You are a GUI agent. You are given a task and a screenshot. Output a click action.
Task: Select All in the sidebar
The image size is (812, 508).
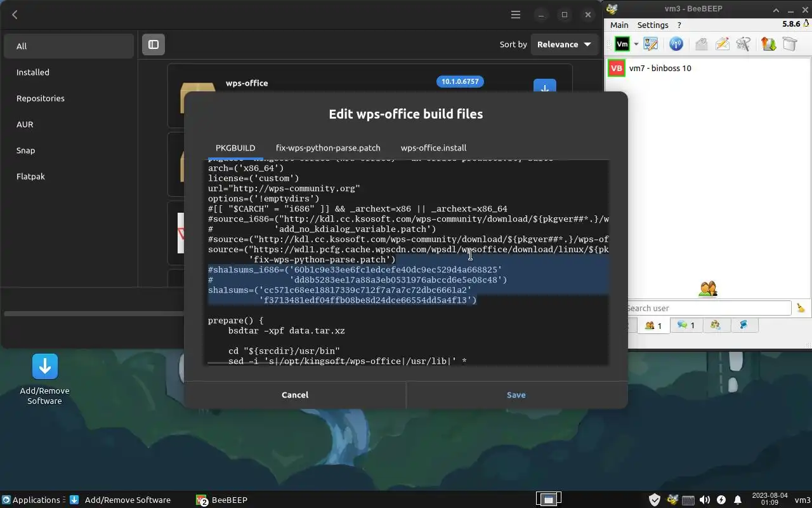69,46
